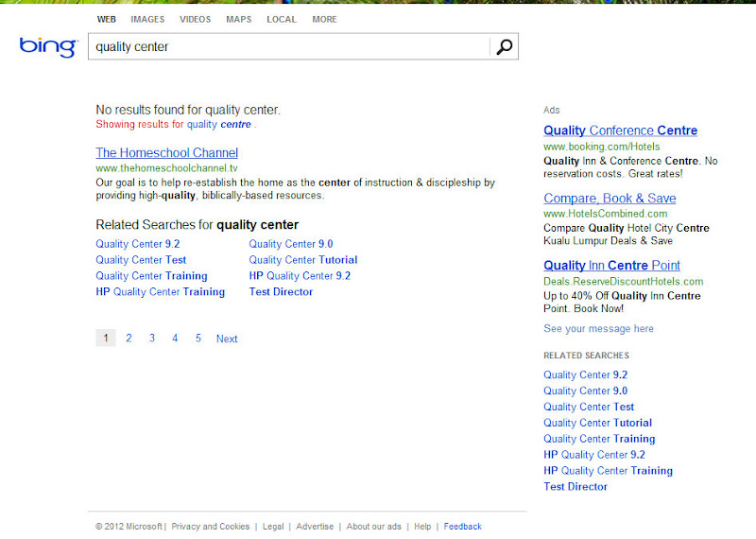Screen dimensions: 756x539
Task: Open the MORE menu
Action: pyautogui.click(x=324, y=19)
